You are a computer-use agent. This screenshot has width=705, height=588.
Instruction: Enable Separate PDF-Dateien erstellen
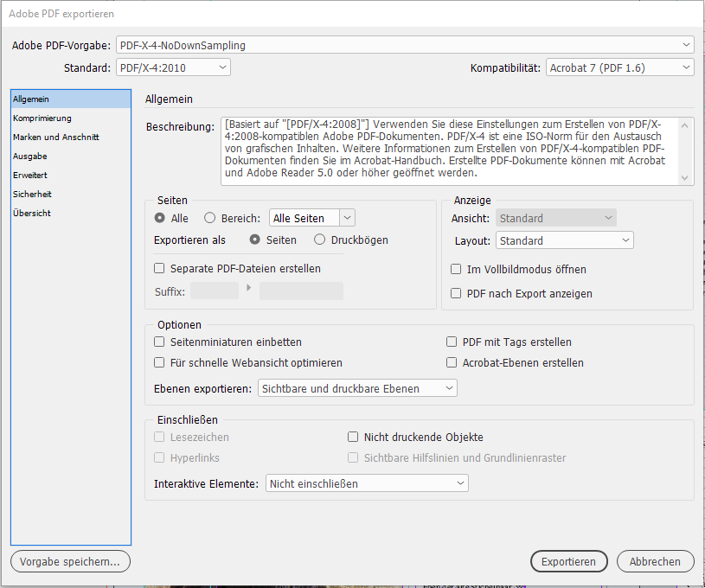[159, 268]
